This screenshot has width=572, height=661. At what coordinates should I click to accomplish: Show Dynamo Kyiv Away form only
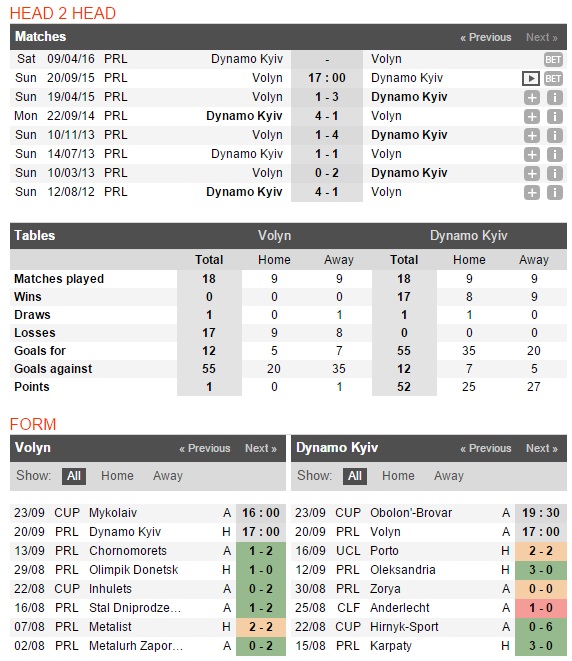449,476
